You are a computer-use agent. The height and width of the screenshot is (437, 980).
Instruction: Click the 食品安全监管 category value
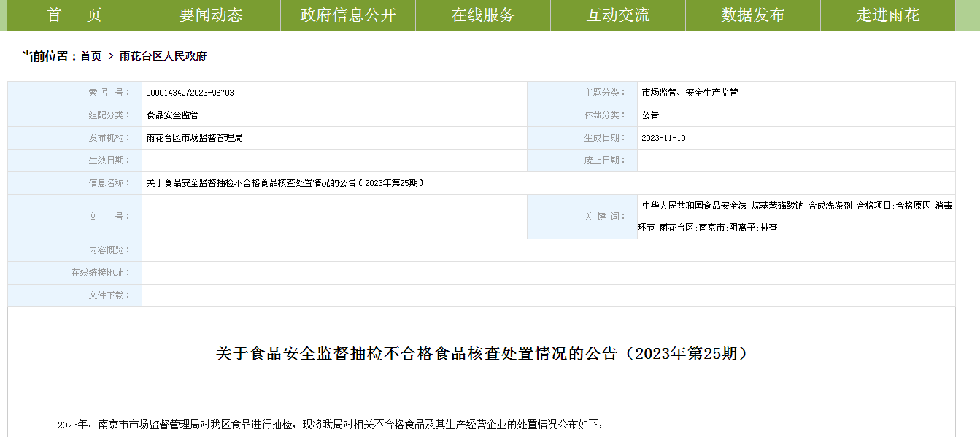point(172,115)
